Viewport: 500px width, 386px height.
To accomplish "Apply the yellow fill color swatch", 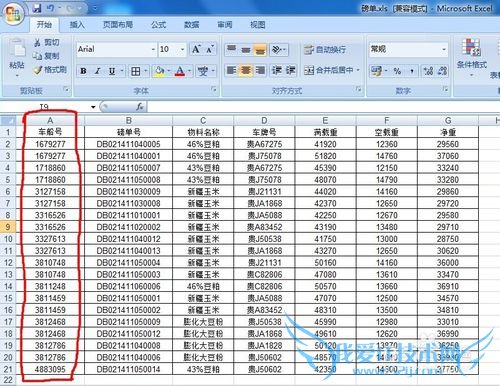I will (x=159, y=71).
